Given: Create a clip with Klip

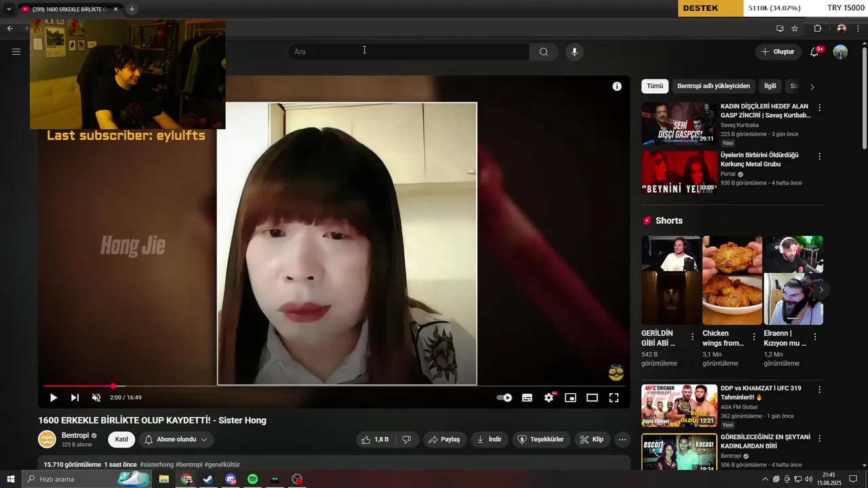Looking at the screenshot, I should [x=591, y=439].
